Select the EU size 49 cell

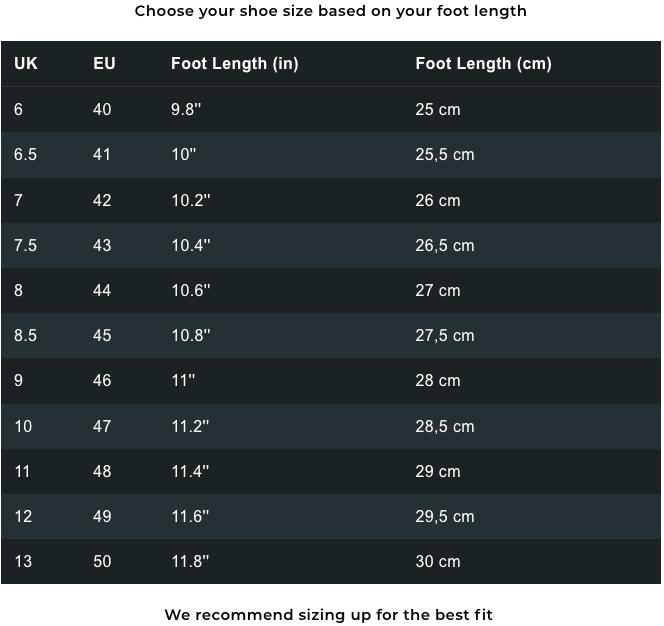pos(102,516)
